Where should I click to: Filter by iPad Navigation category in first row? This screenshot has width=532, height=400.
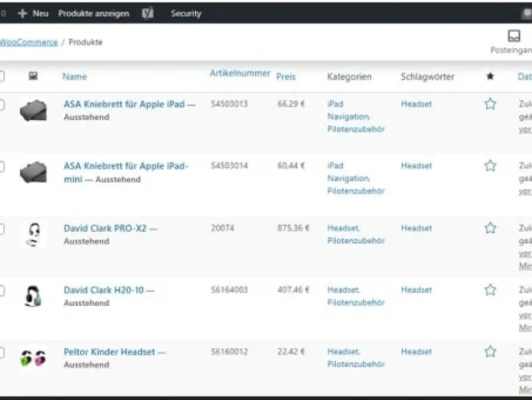[348, 110]
